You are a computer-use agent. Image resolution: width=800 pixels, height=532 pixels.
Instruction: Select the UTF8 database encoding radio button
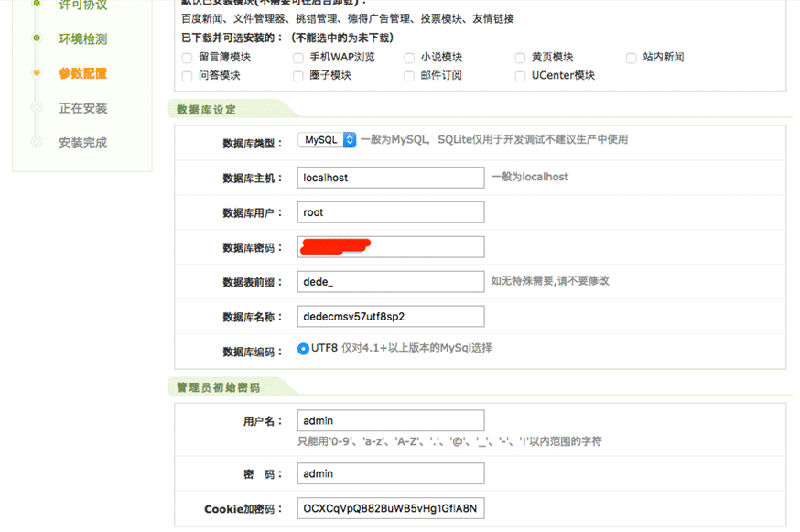(x=303, y=349)
